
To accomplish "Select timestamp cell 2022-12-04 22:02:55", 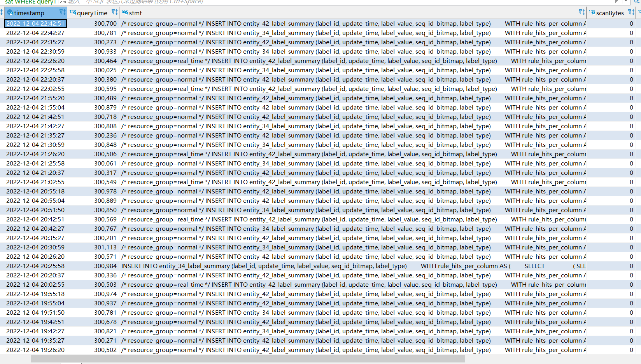I will pyautogui.click(x=35, y=89).
